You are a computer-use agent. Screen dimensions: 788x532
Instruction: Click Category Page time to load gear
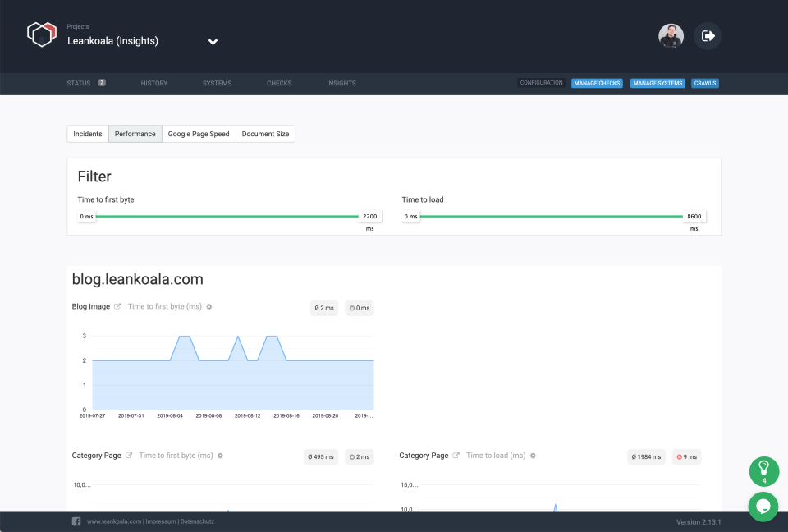(533, 456)
